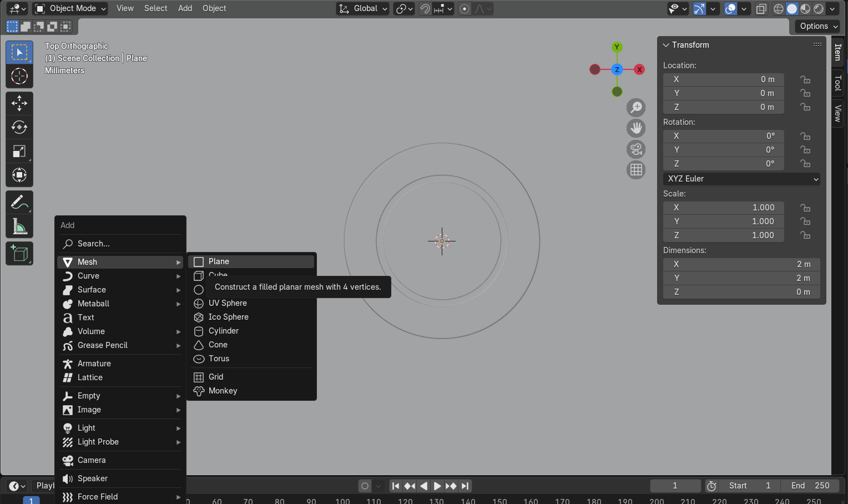Toggle proportional editing button
The width and height of the screenshot is (848, 504).
pyautogui.click(x=465, y=9)
